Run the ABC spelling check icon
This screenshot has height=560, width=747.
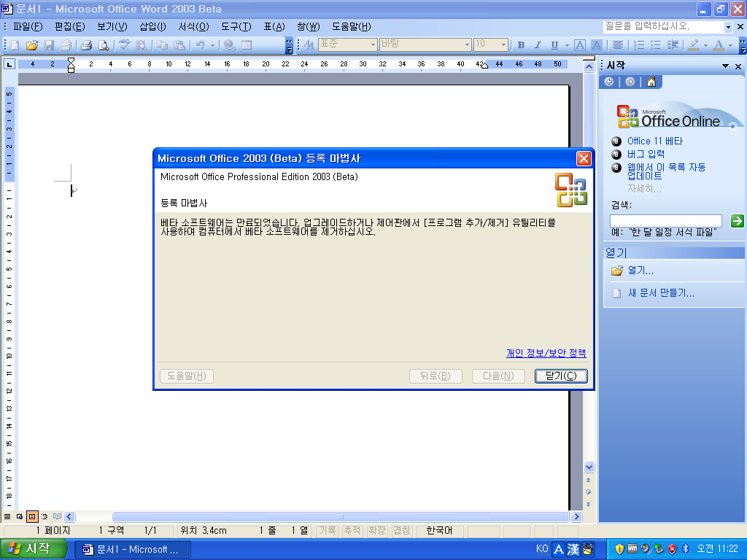(124, 45)
